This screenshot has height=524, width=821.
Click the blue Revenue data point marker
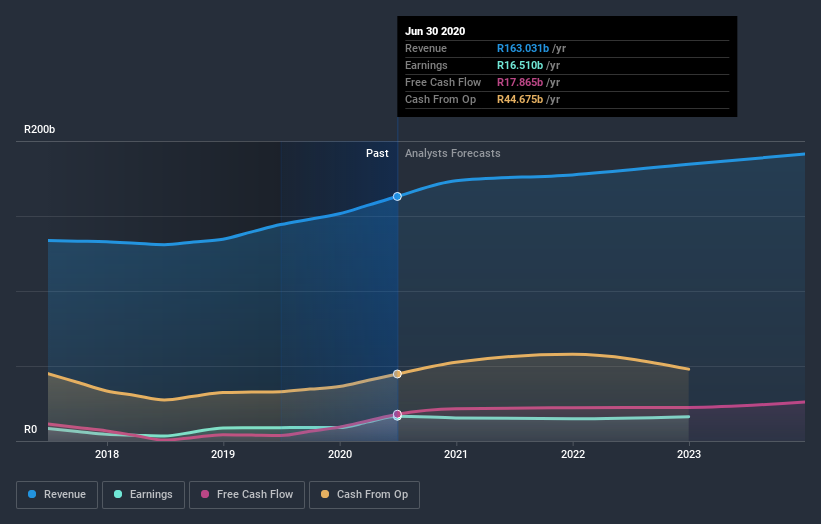(x=397, y=196)
